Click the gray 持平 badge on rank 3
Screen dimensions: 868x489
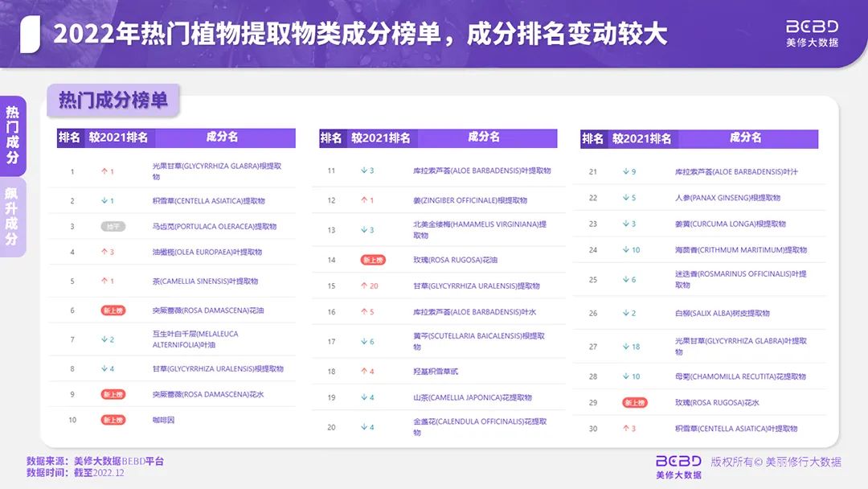tap(113, 227)
